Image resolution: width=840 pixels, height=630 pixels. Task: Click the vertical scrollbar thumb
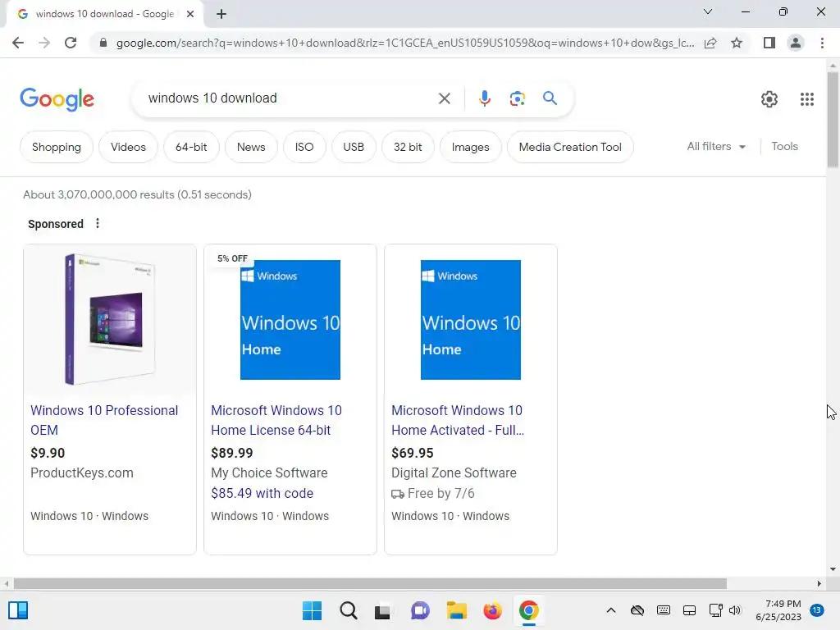[x=833, y=120]
